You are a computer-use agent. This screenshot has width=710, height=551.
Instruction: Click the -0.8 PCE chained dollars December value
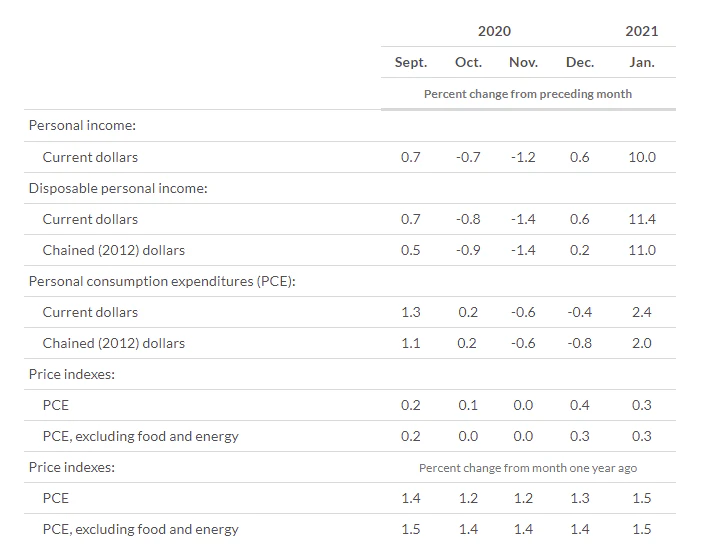(579, 343)
